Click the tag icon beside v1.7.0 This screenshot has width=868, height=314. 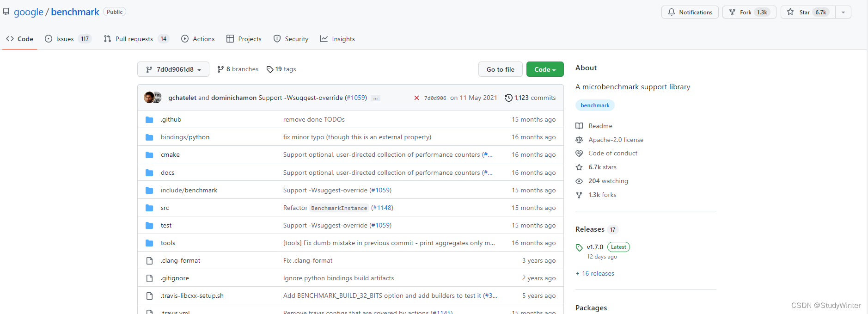tap(579, 247)
